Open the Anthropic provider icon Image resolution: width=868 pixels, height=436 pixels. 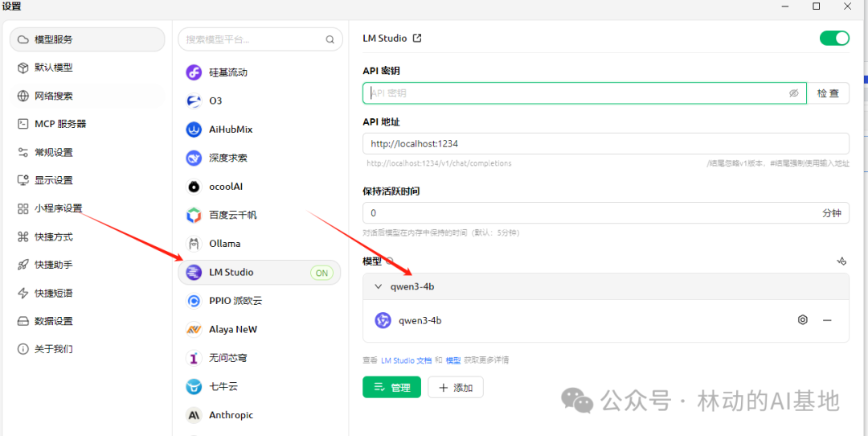point(194,415)
